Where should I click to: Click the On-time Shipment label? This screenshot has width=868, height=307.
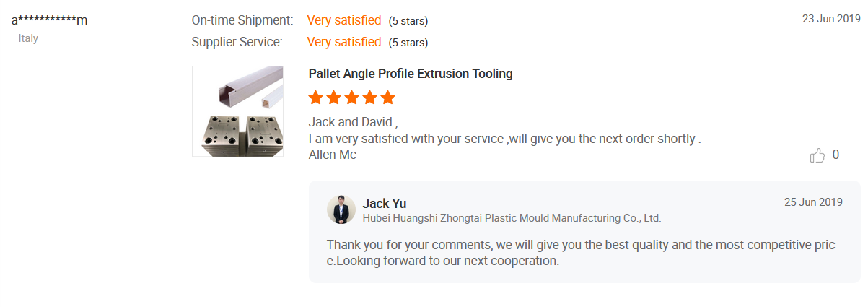(242, 20)
